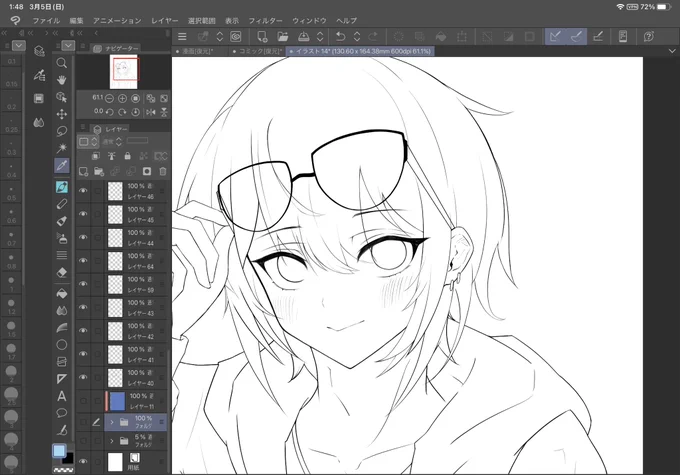Hide layer レイヤー 64 with eye icon
The image size is (680, 475).
(83, 261)
